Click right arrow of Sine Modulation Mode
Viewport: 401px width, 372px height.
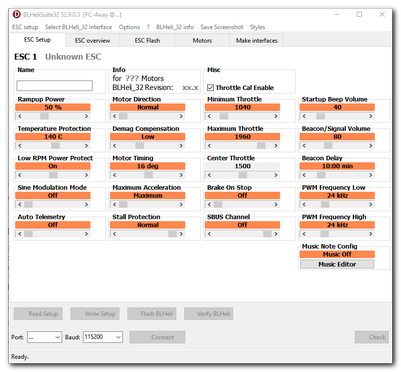pos(87,204)
